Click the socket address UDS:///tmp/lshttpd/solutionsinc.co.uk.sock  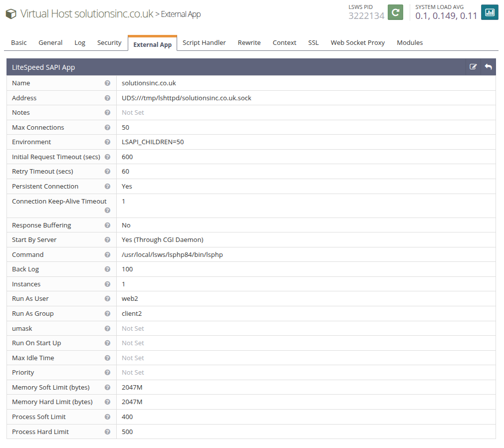click(x=187, y=98)
